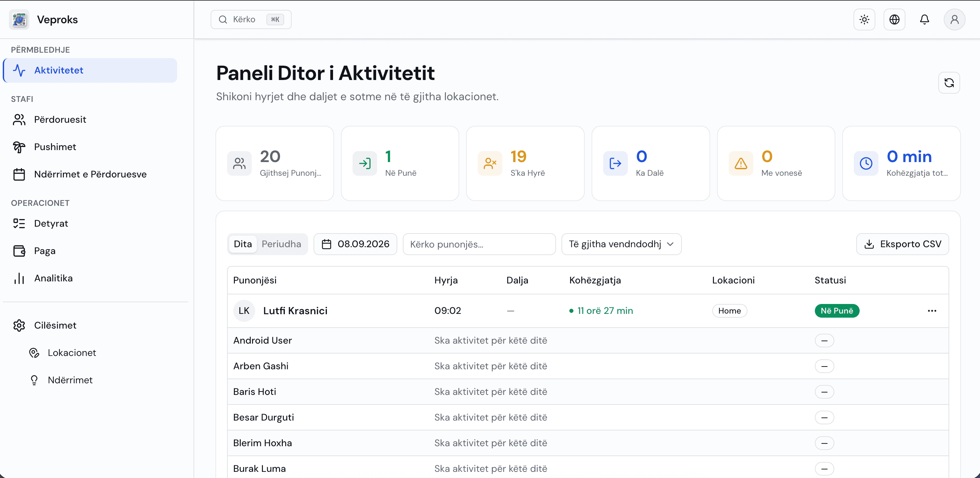
Task: Open the language globe icon
Action: pyautogui.click(x=894, y=19)
